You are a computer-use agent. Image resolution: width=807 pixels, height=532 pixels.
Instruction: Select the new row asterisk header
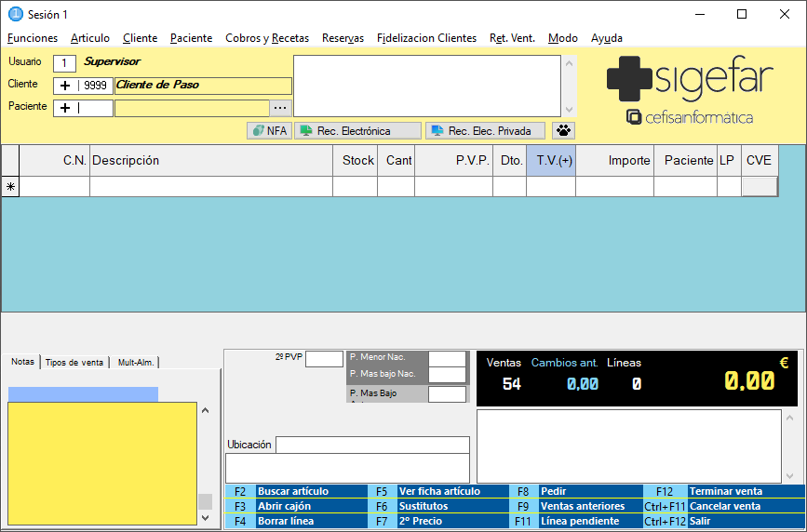[10, 187]
